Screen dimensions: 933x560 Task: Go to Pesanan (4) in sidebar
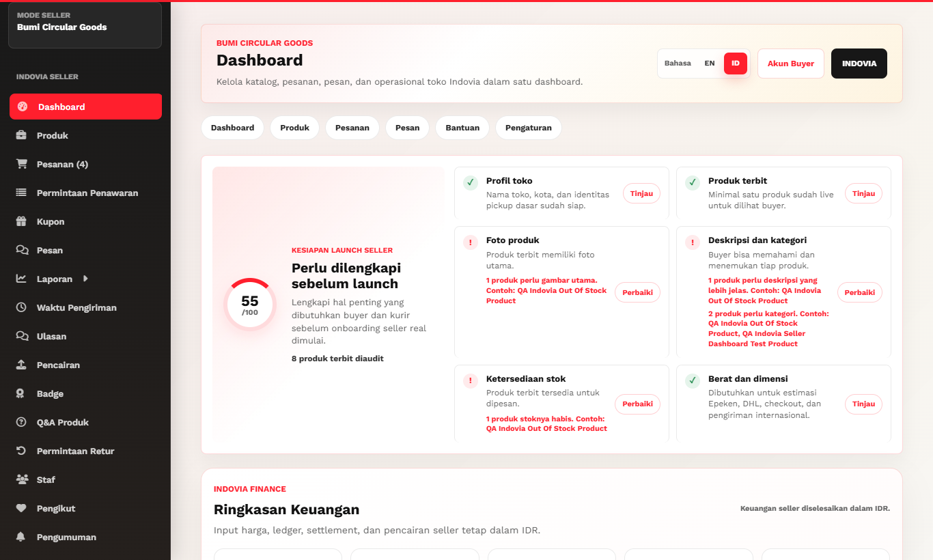85,164
